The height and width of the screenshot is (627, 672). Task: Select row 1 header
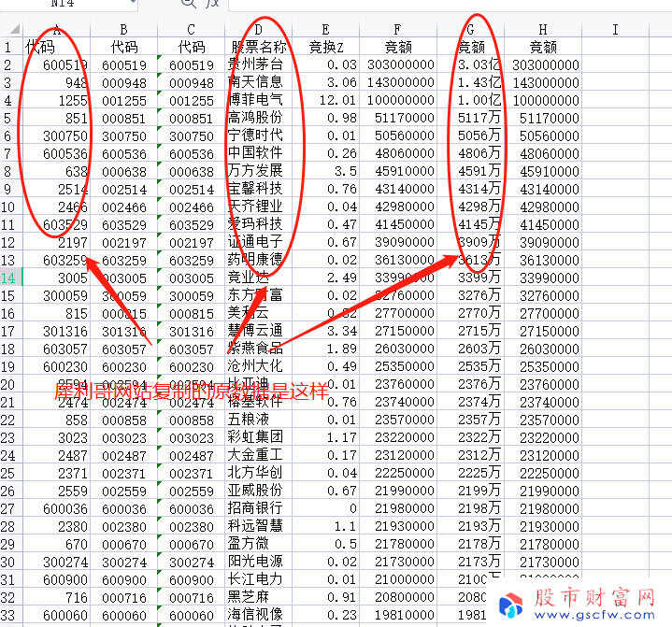click(11, 47)
